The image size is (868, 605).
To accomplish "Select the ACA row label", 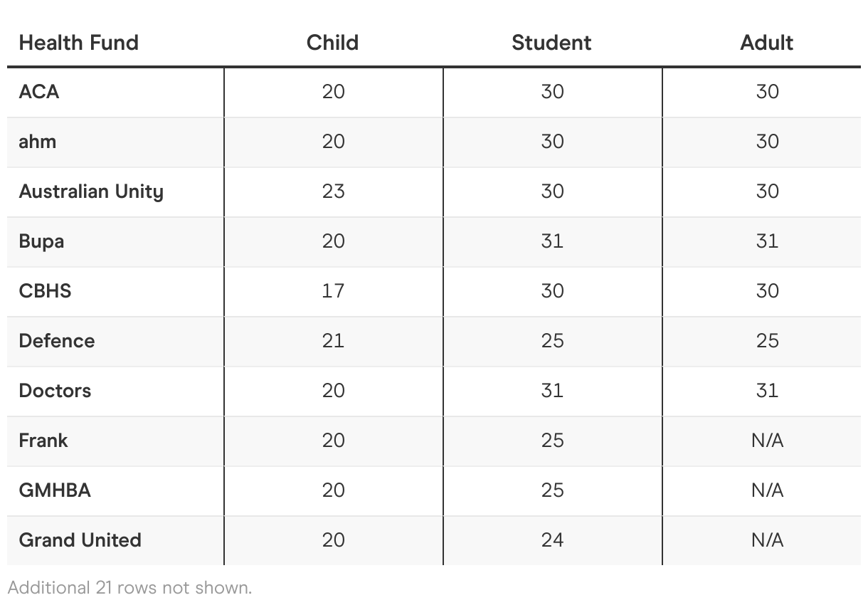I will click(x=39, y=92).
